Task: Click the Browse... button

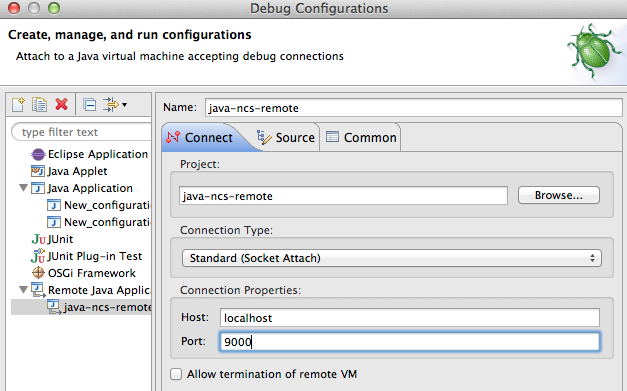Action: (559, 195)
